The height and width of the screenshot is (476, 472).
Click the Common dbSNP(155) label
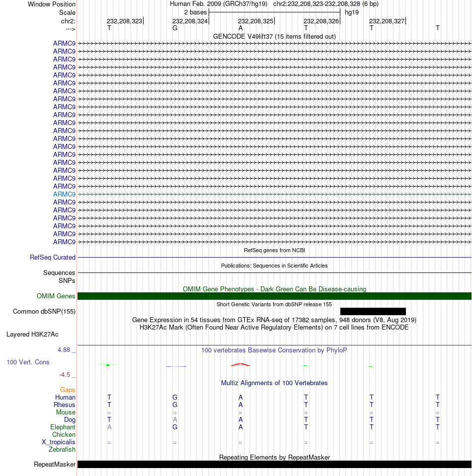click(44, 312)
